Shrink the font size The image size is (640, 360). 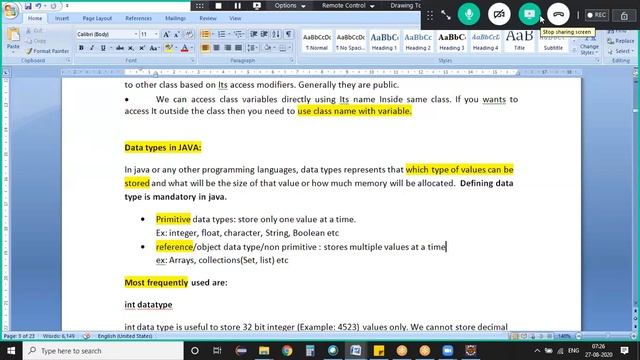click(177, 35)
